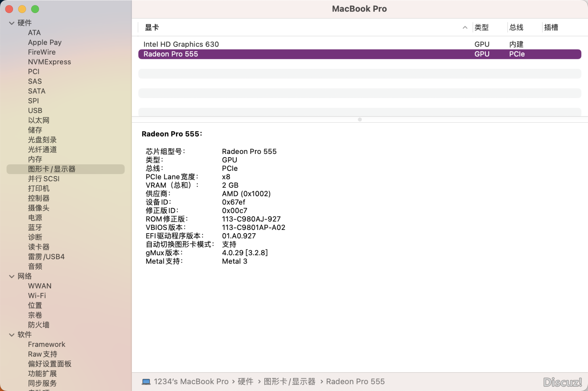Select Radeon Pro 555 table row
588x391 pixels.
click(360, 54)
